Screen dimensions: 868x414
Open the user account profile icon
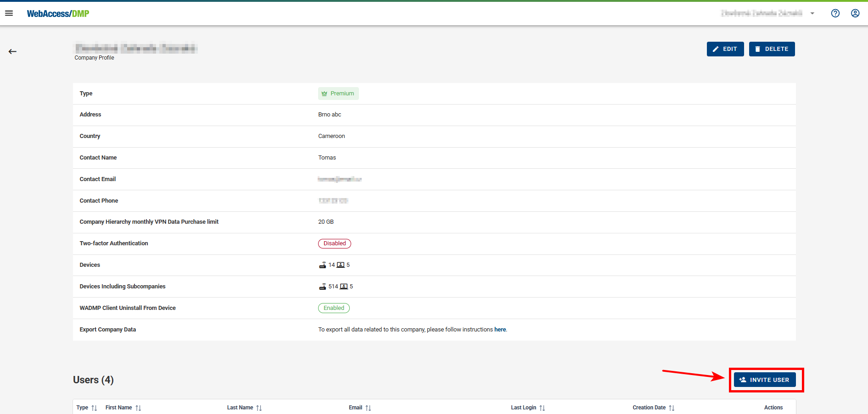coord(855,13)
